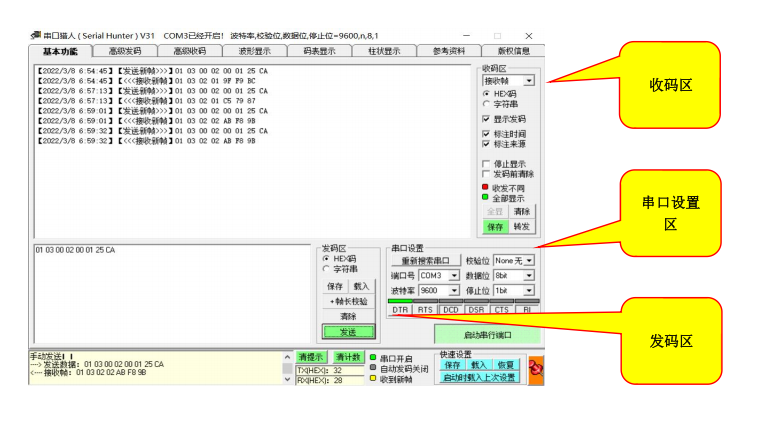The height and width of the screenshot is (430, 769).
Task: Click the CTS signal indicator
Action: [x=502, y=309]
